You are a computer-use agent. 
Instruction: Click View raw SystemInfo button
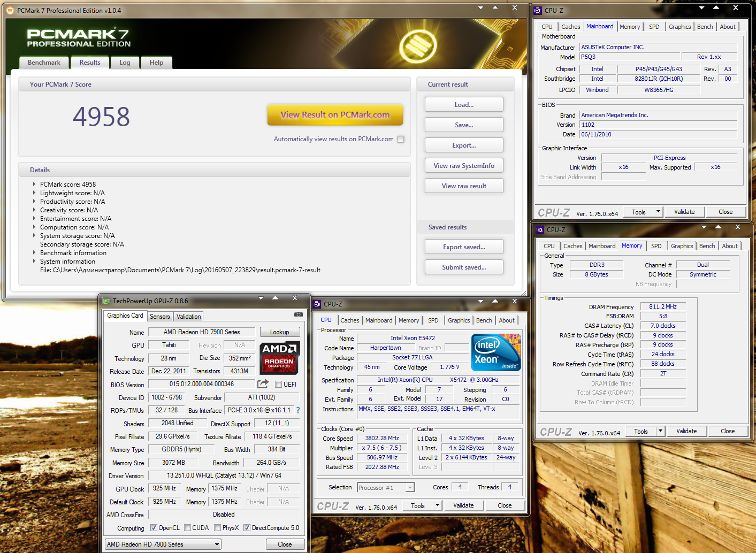[x=464, y=166]
